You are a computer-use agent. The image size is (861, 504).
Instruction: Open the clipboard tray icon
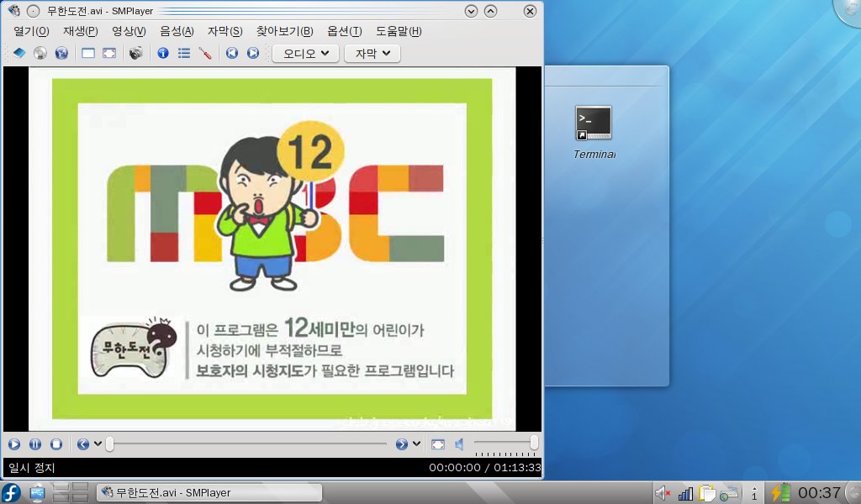click(706, 493)
